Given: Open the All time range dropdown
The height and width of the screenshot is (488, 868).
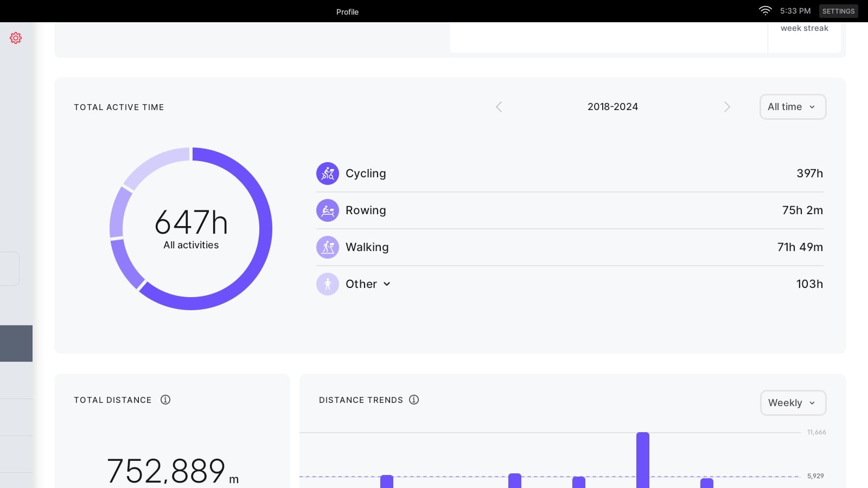Looking at the screenshot, I should (x=793, y=107).
